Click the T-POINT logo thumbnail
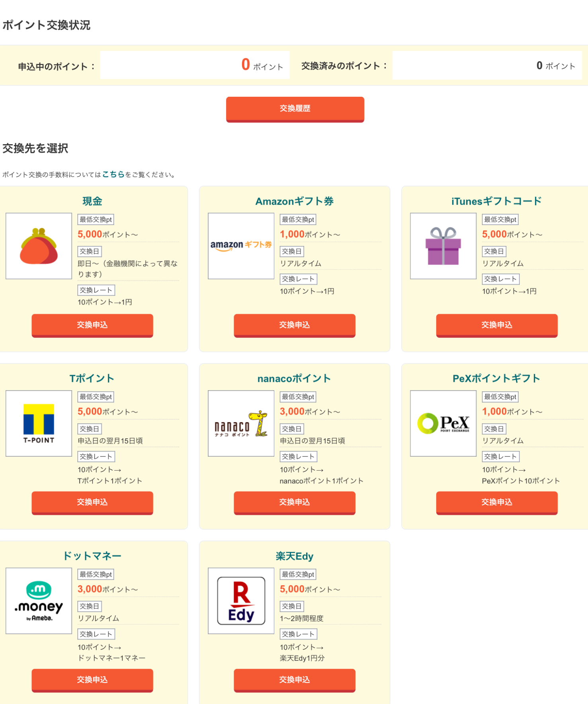Screen dimensions: 588x704 [x=39, y=423]
